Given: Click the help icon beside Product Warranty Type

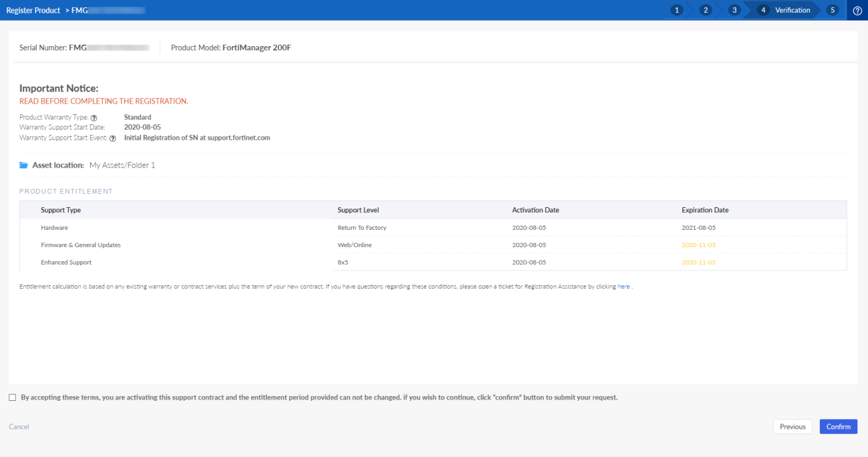Looking at the screenshot, I should [93, 117].
